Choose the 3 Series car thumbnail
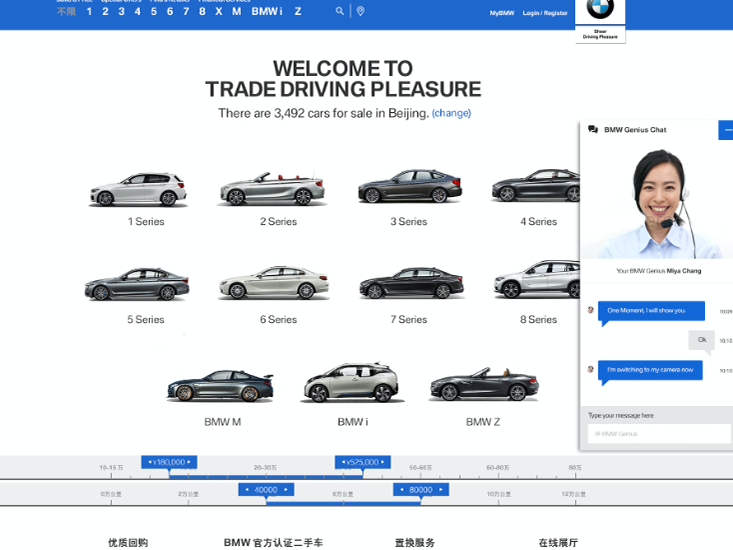Image resolution: width=733 pixels, height=550 pixels. click(410, 186)
